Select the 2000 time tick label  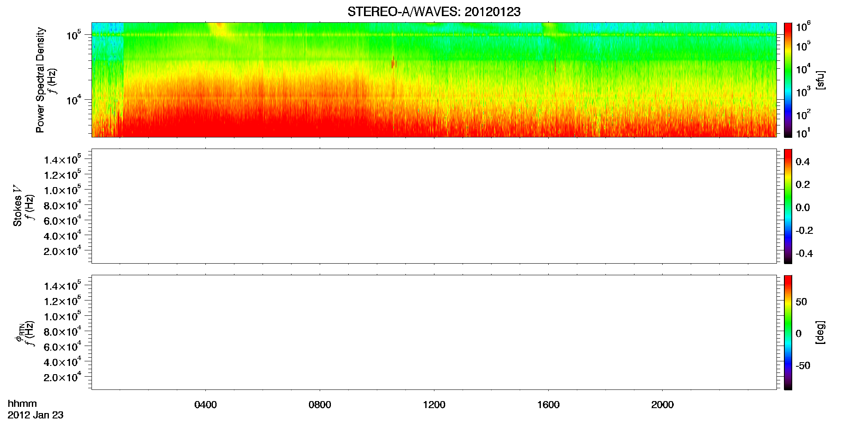click(662, 405)
